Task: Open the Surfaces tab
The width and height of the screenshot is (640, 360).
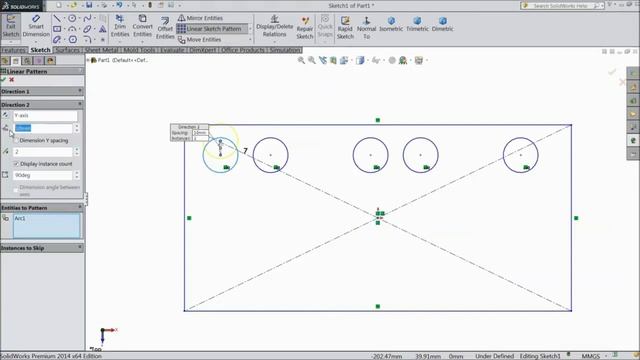Action: tap(67, 50)
